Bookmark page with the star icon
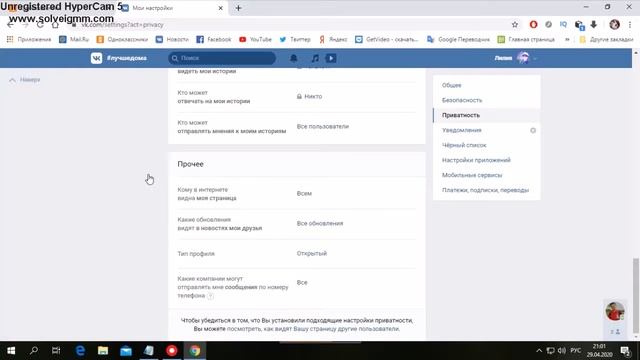The image size is (640, 360). pos(515,25)
